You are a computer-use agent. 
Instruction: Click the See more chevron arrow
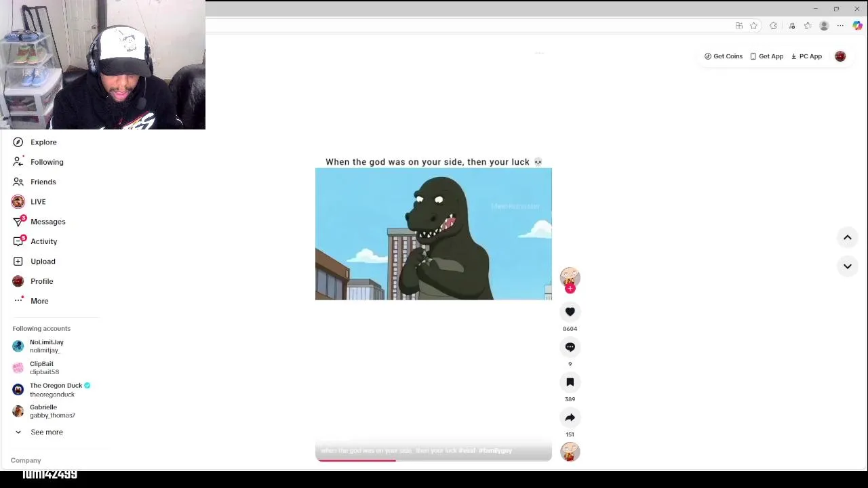(18, 432)
